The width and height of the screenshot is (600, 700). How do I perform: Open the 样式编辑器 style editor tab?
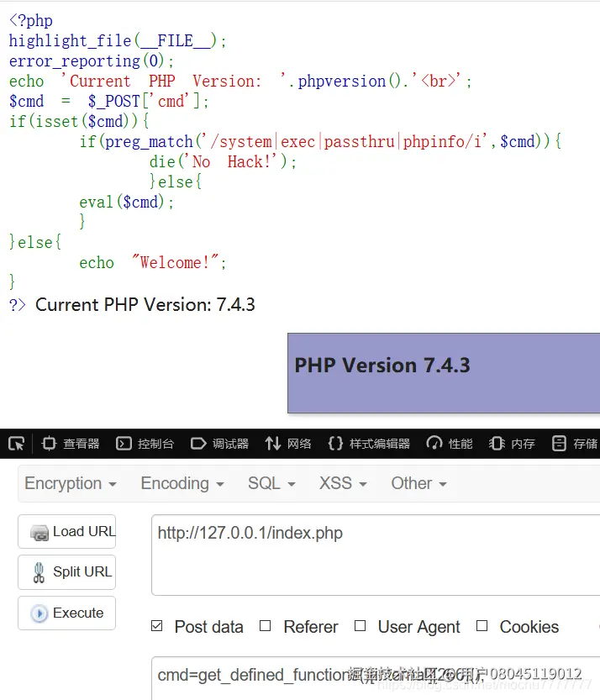[x=369, y=444]
